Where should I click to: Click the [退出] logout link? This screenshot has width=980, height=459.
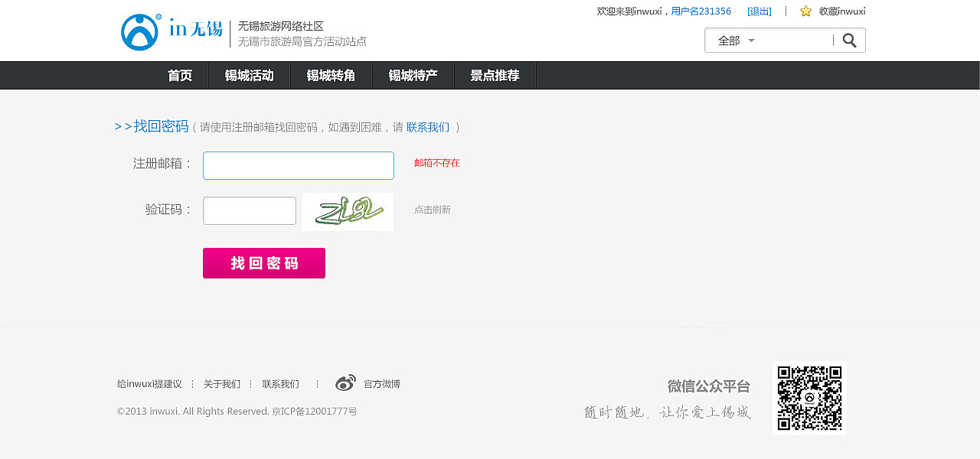pyautogui.click(x=759, y=11)
